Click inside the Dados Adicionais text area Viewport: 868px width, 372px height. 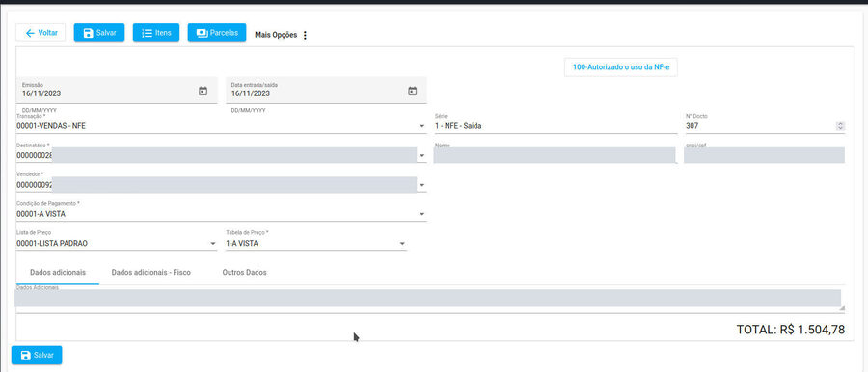tap(427, 298)
